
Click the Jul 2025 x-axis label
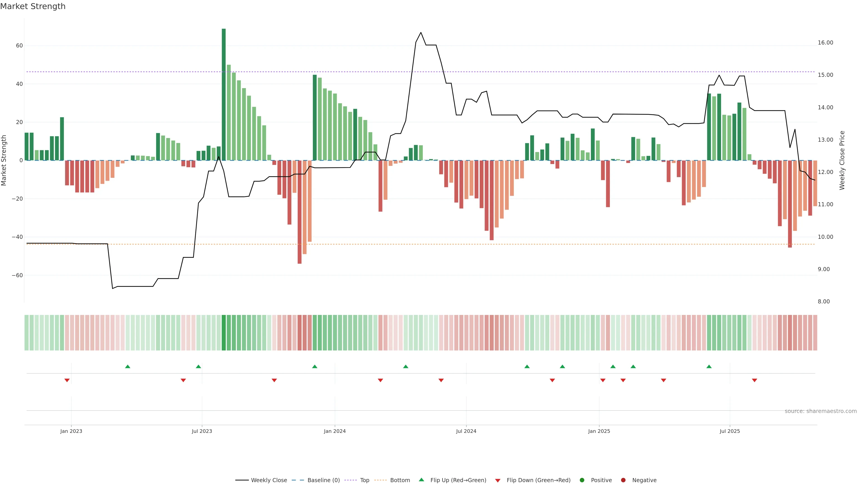point(729,431)
